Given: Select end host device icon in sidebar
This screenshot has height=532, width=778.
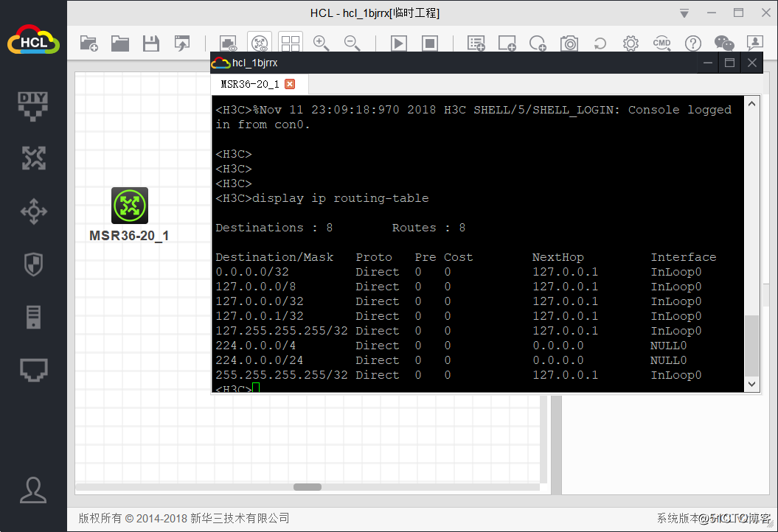Looking at the screenshot, I should click(33, 318).
